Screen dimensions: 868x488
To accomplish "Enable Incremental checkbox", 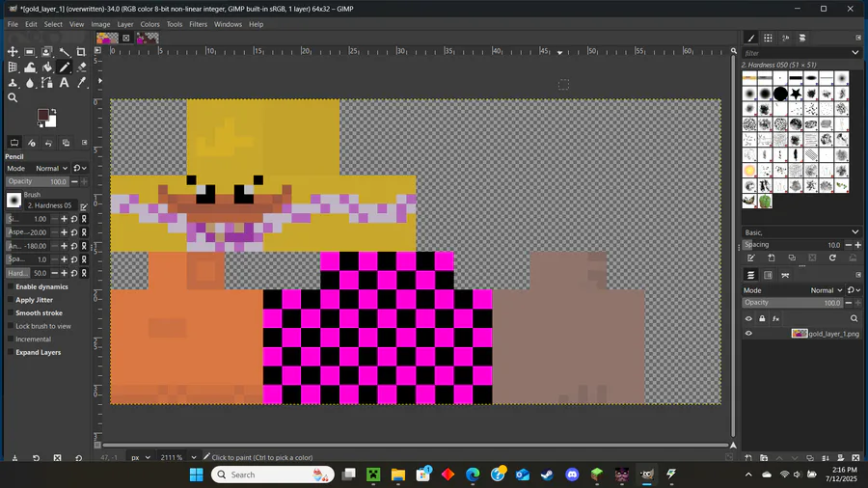I will click(11, 339).
